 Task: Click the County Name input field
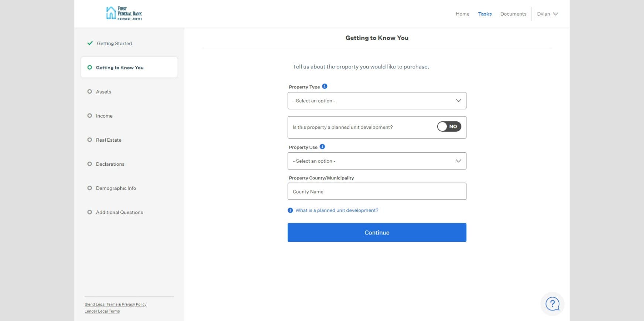tap(377, 192)
